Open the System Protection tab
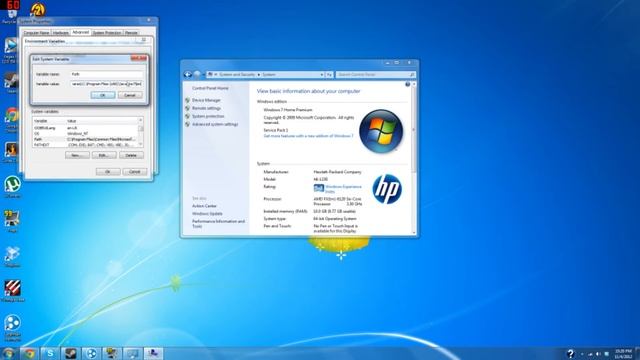This screenshot has width=640, height=360. [x=107, y=33]
